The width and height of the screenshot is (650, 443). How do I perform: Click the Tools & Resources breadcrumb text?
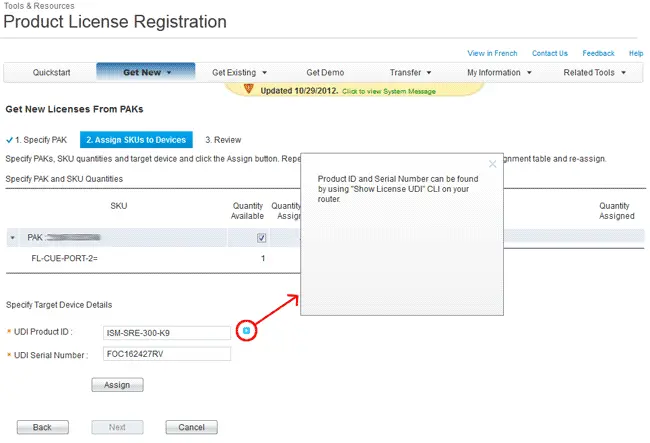[39, 6]
